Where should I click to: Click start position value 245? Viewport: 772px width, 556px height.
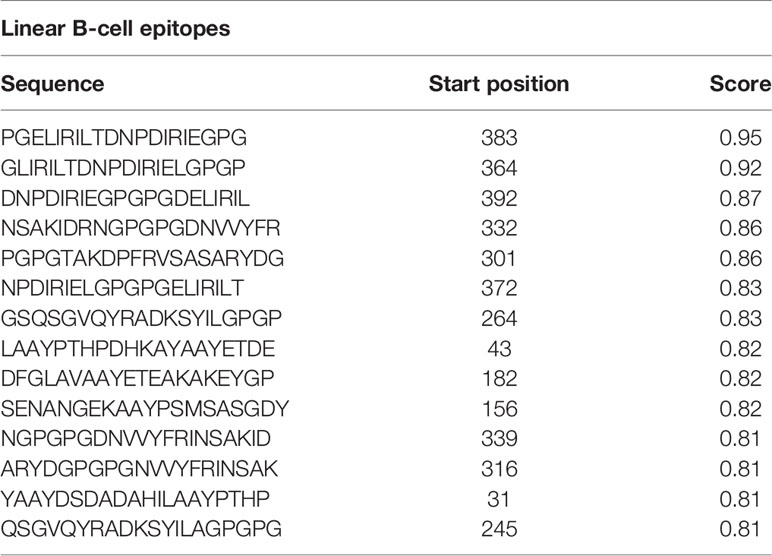499,529
